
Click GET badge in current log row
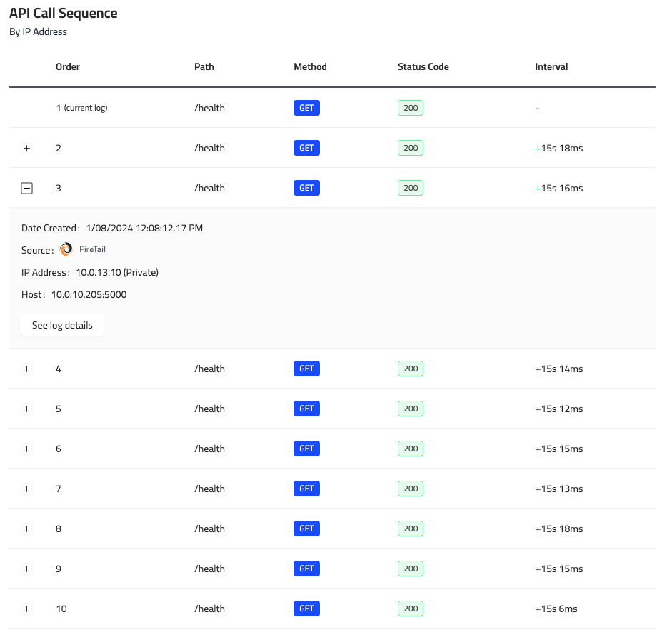tap(306, 108)
